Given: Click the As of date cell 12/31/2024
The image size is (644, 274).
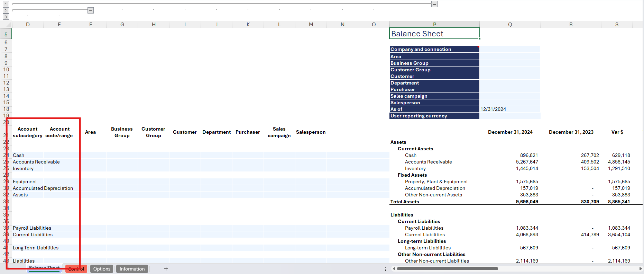Looking at the screenshot, I should coord(510,109).
